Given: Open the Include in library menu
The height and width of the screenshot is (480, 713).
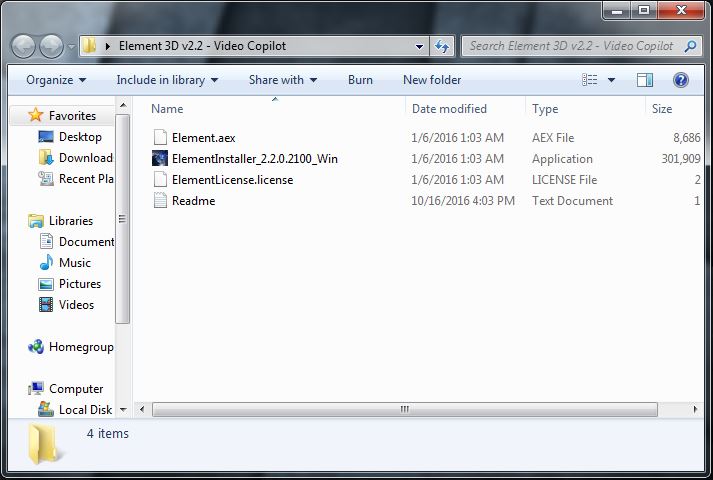Looking at the screenshot, I should (167, 80).
